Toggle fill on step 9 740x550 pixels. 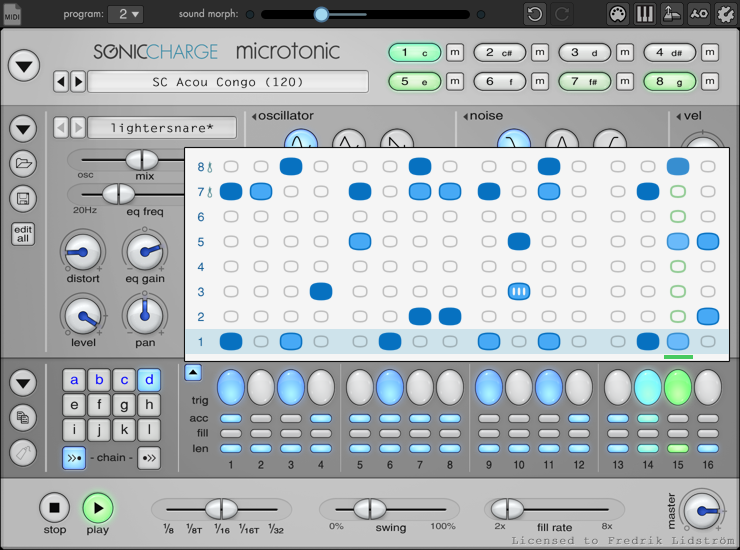point(489,433)
